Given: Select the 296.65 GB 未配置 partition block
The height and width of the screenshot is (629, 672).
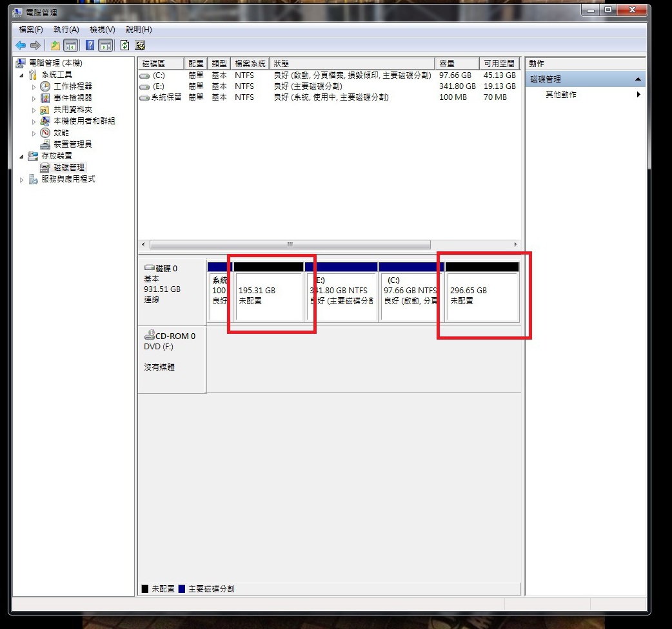Looking at the screenshot, I should click(x=482, y=292).
